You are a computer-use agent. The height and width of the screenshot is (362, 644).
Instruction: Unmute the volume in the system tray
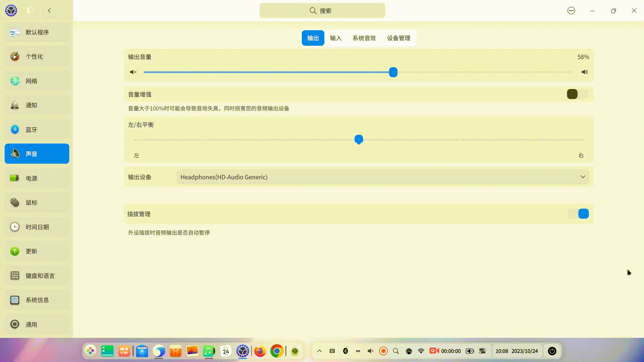pos(370,351)
